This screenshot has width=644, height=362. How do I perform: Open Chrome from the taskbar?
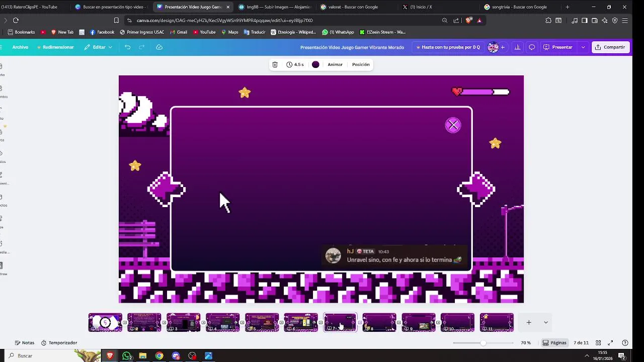pyautogui.click(x=159, y=355)
